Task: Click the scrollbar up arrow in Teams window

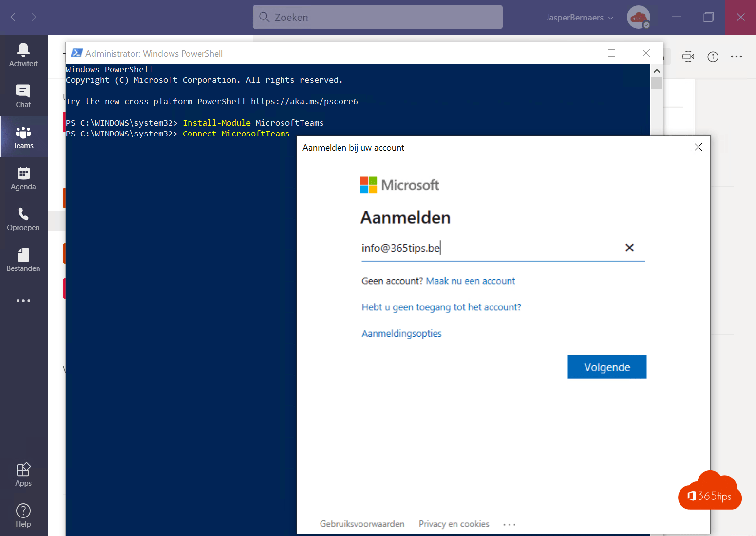Action: tap(657, 70)
